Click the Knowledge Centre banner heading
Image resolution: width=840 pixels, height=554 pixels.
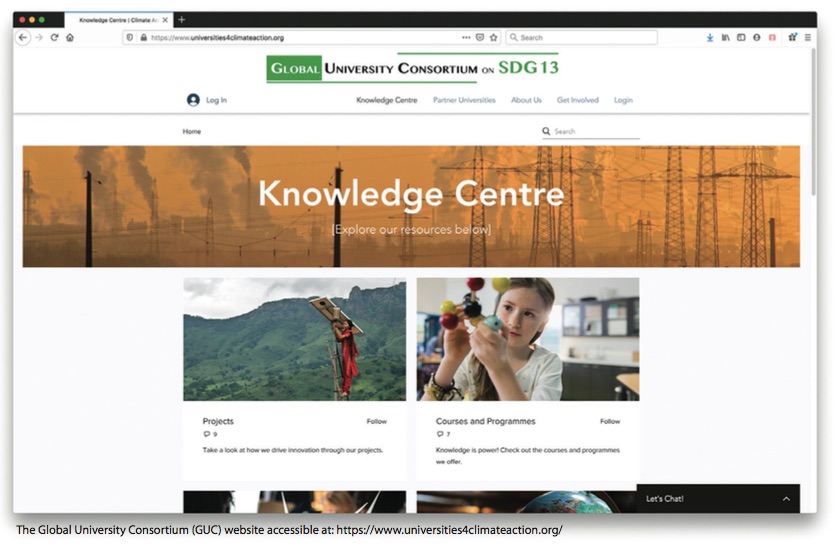pos(411,194)
